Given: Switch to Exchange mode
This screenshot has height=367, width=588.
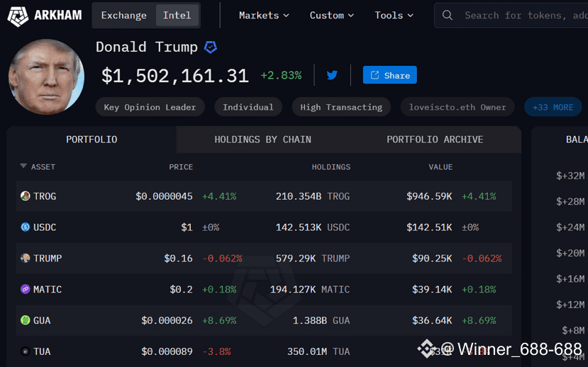Looking at the screenshot, I should pyautogui.click(x=123, y=16).
